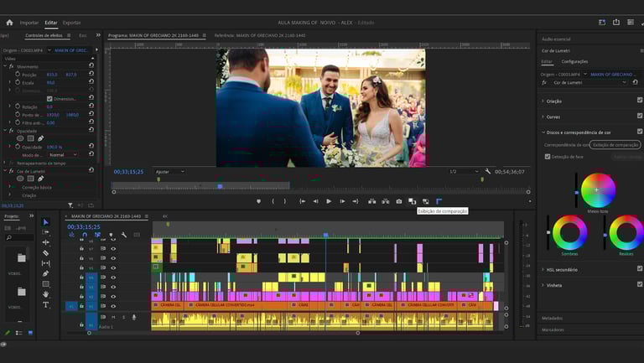Toggle Escala animation stopwatch
This screenshot has height=363, width=644.
coord(18,82)
